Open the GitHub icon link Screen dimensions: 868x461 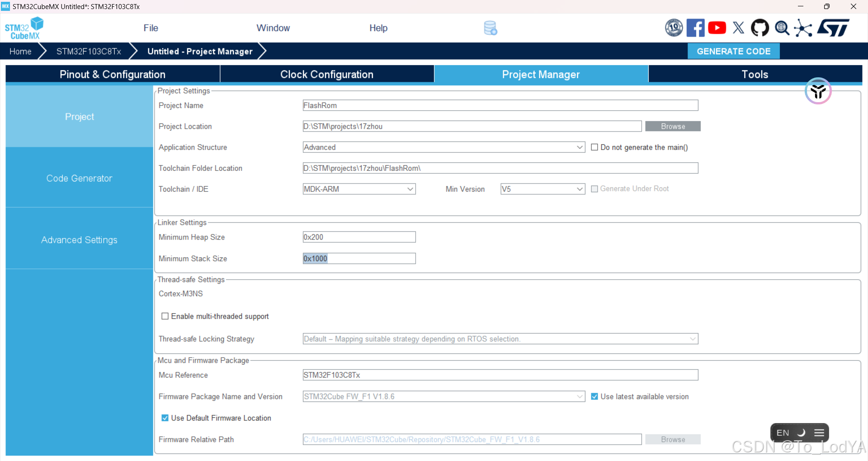pyautogui.click(x=760, y=28)
